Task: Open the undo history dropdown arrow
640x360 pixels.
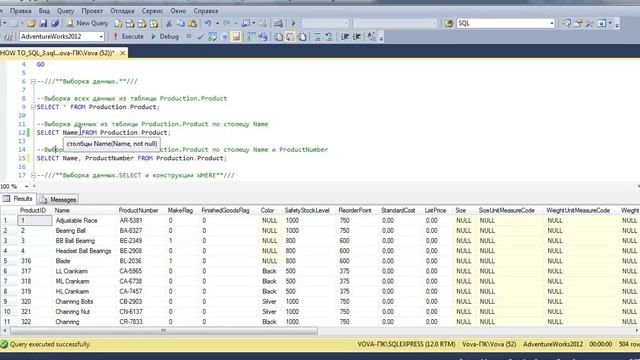Action: pos(217,23)
